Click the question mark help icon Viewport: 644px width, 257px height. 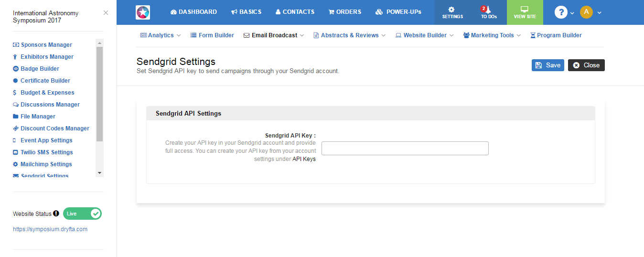[x=561, y=12]
